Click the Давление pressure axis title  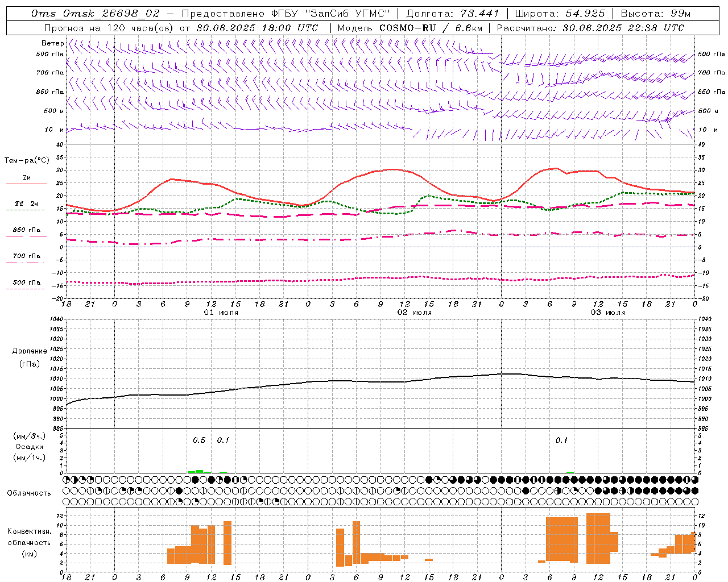click(x=30, y=351)
